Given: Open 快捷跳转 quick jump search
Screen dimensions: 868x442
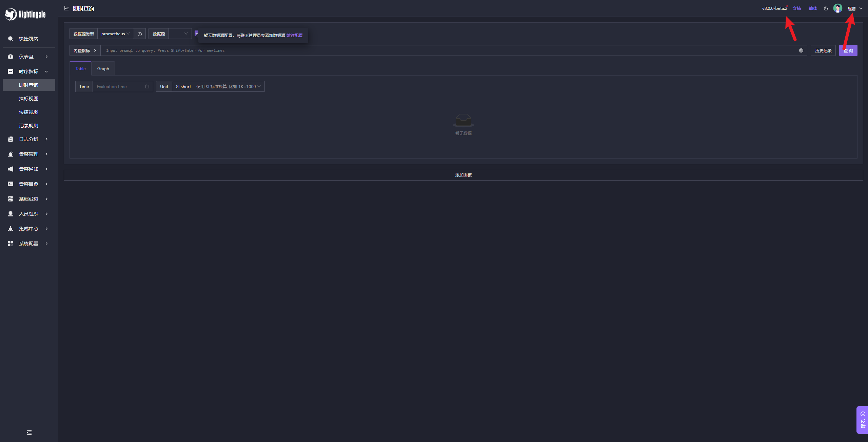Looking at the screenshot, I should coord(28,39).
